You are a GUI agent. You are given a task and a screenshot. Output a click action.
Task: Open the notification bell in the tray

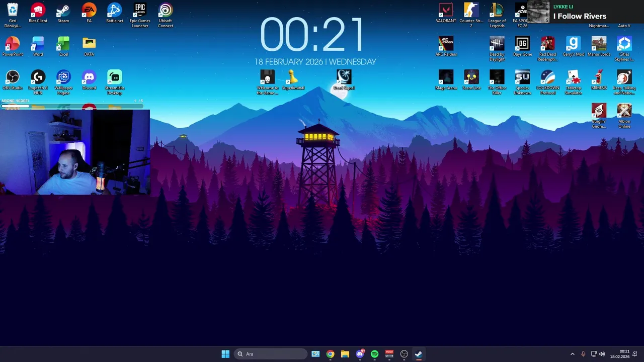[635, 354]
